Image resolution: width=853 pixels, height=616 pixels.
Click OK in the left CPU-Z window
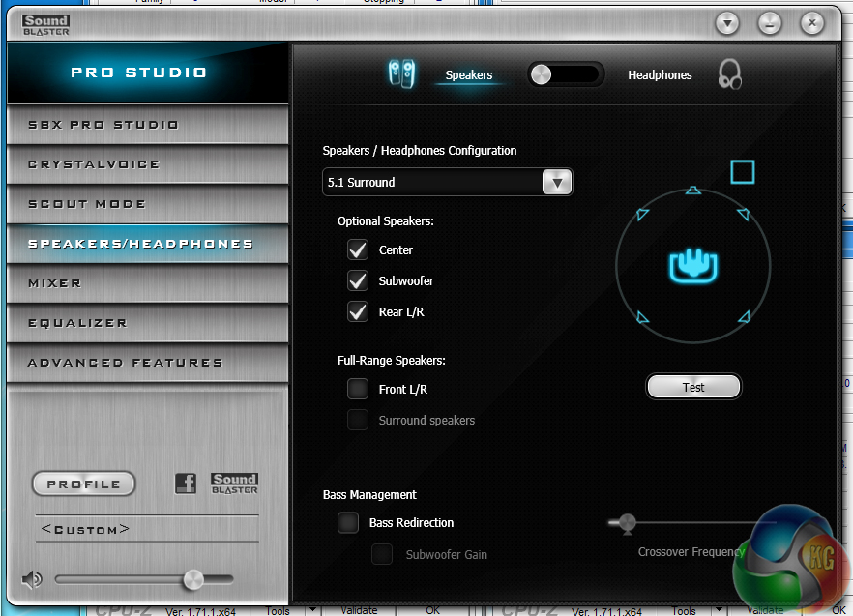pos(433,610)
